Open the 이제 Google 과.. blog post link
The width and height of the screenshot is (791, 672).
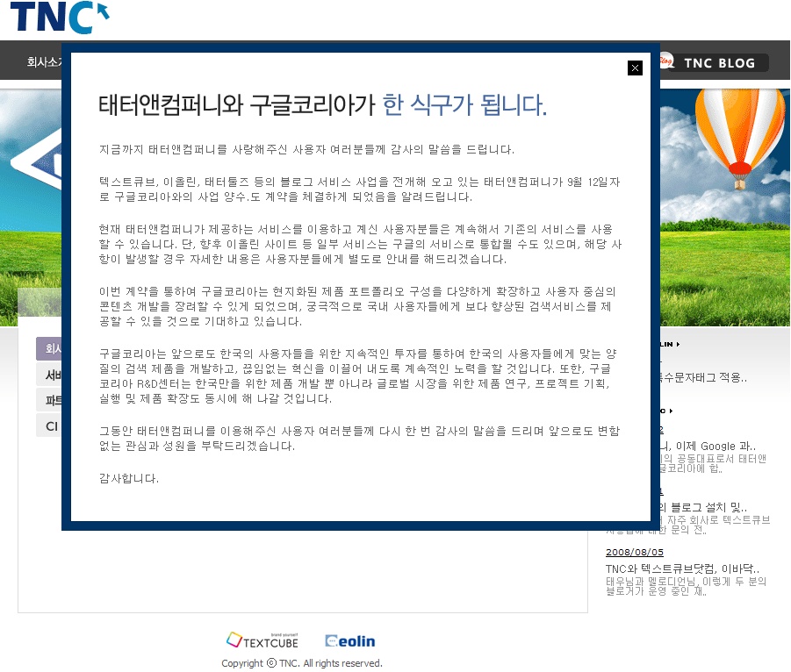point(708,447)
